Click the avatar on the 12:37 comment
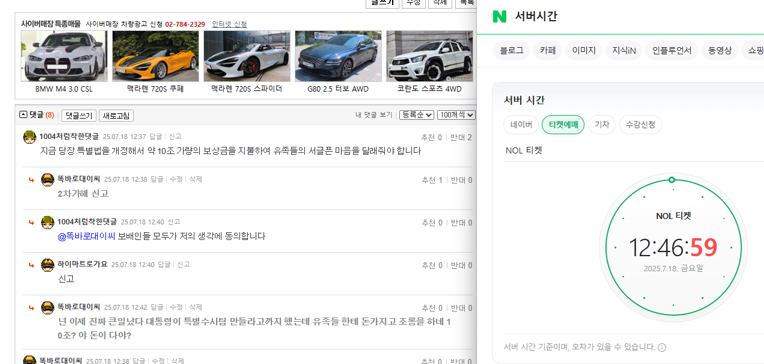Viewport: 764px width, 364px height. point(30,137)
